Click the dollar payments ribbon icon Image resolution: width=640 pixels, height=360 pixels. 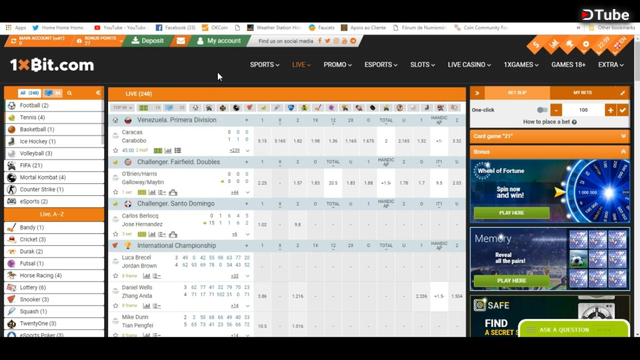536,44
